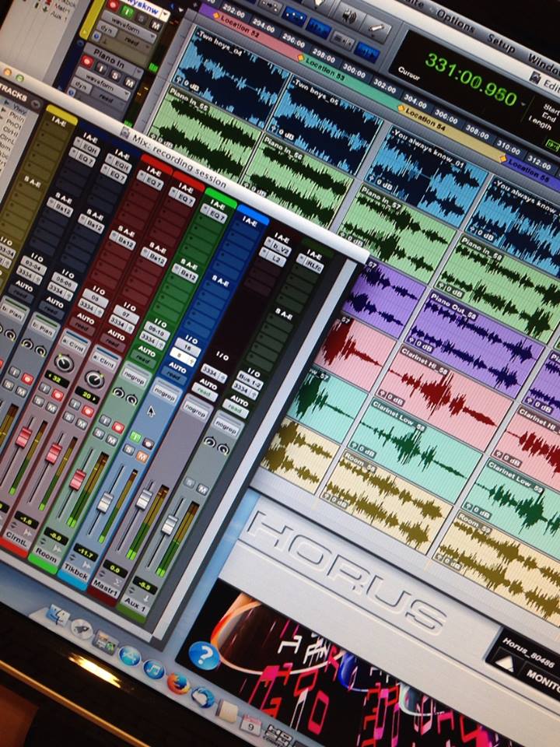Mute the Piano In track in Edit window
This screenshot has height=747, width=560.
click(129, 82)
